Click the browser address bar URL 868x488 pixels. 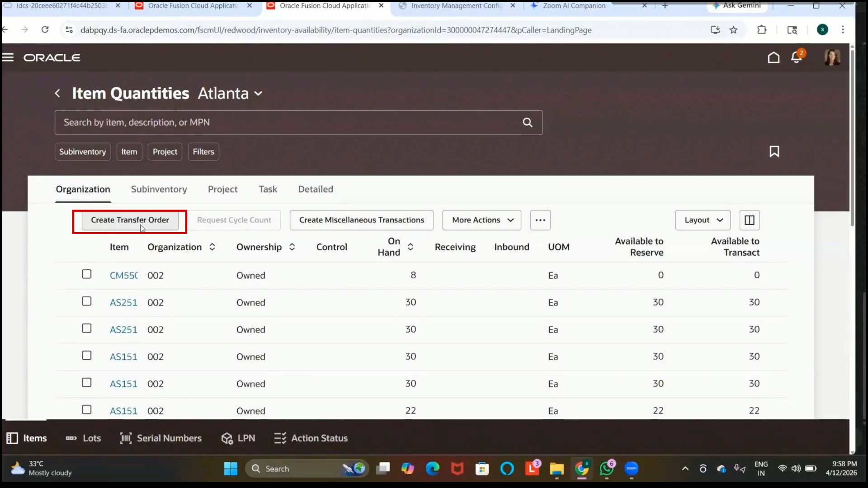[x=336, y=30]
